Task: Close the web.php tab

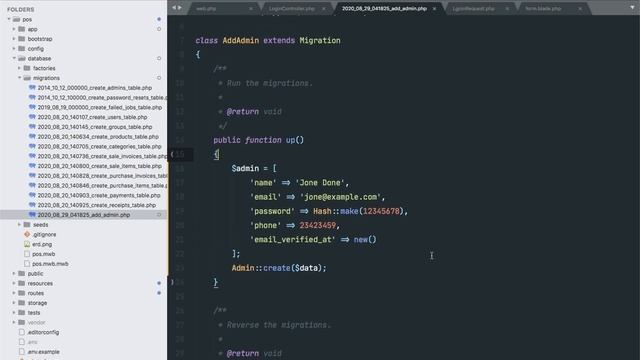Action: 251,9
